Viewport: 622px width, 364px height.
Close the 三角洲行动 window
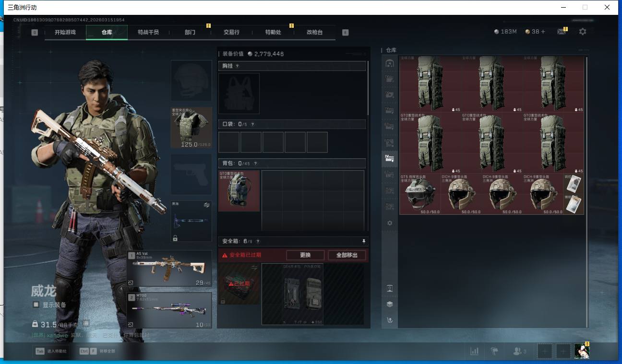pos(607,7)
